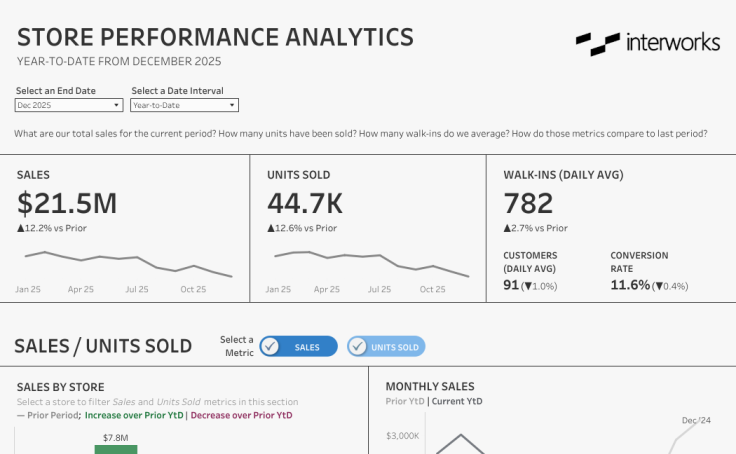Click the checkmark circle on Sales toggle

coord(269,347)
